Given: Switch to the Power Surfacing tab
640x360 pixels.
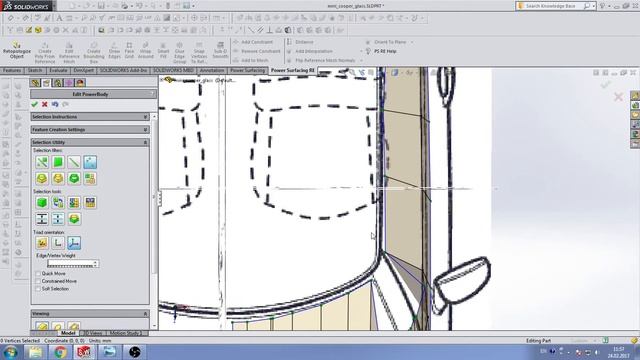Looking at the screenshot, I should (x=247, y=71).
